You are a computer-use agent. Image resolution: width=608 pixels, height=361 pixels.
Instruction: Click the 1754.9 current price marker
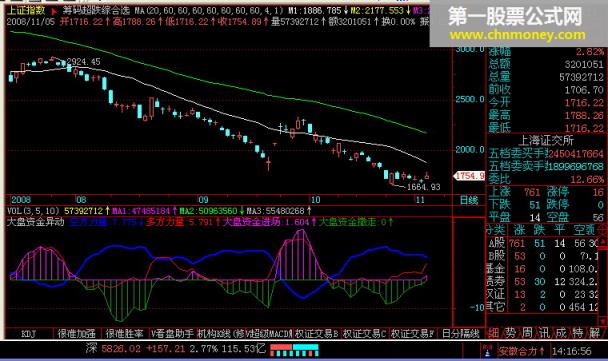[x=469, y=176]
